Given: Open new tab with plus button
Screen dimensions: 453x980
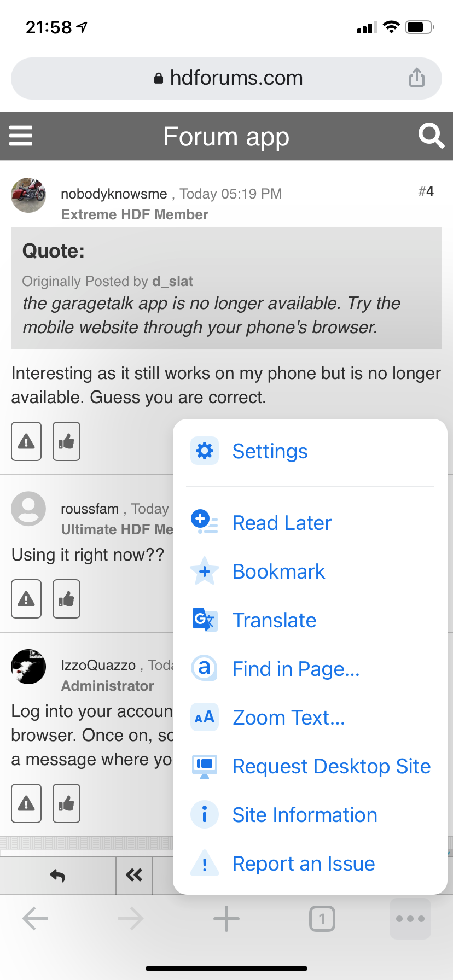Looking at the screenshot, I should point(226,919).
